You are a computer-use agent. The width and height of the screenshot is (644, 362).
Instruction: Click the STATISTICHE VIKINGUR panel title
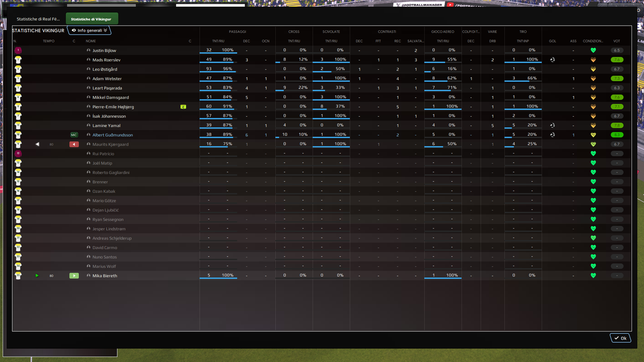pyautogui.click(x=38, y=31)
